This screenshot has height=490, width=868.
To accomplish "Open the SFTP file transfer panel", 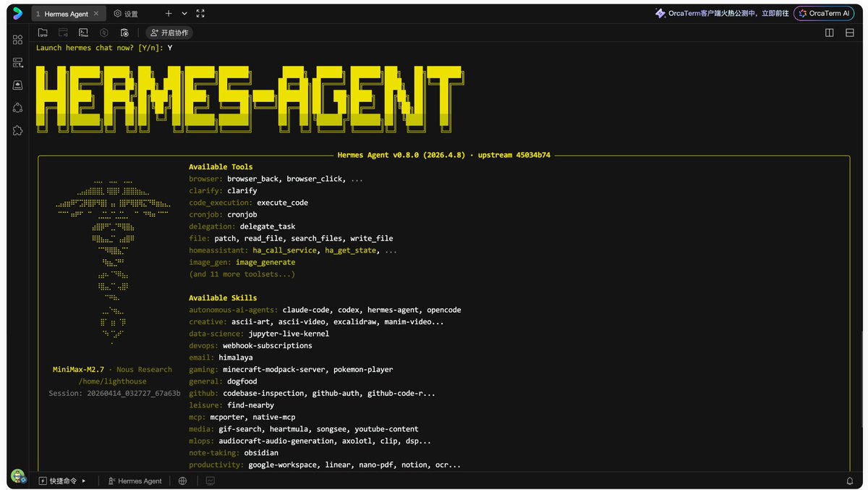I will click(x=43, y=33).
